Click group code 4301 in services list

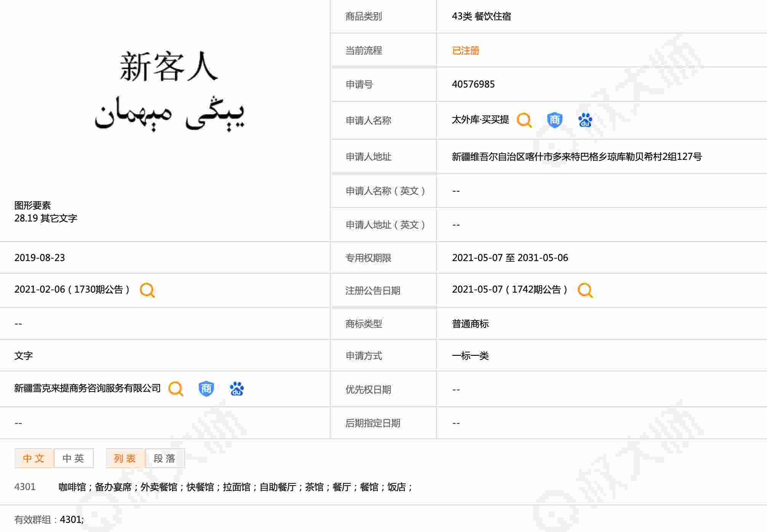(25, 487)
